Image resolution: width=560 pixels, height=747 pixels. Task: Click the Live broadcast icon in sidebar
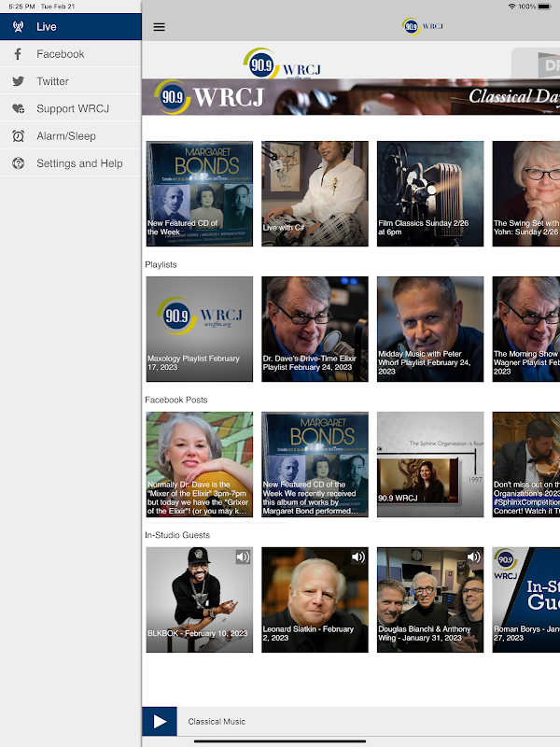pos(18,27)
